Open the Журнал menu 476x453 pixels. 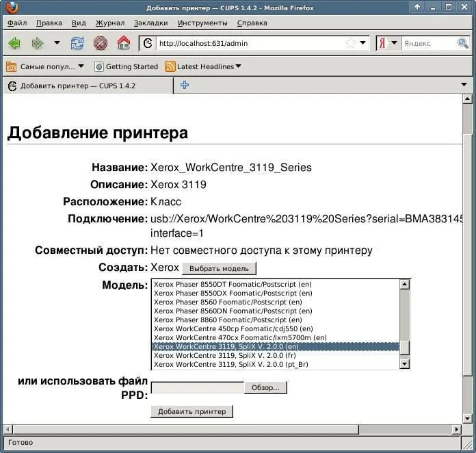click(110, 23)
